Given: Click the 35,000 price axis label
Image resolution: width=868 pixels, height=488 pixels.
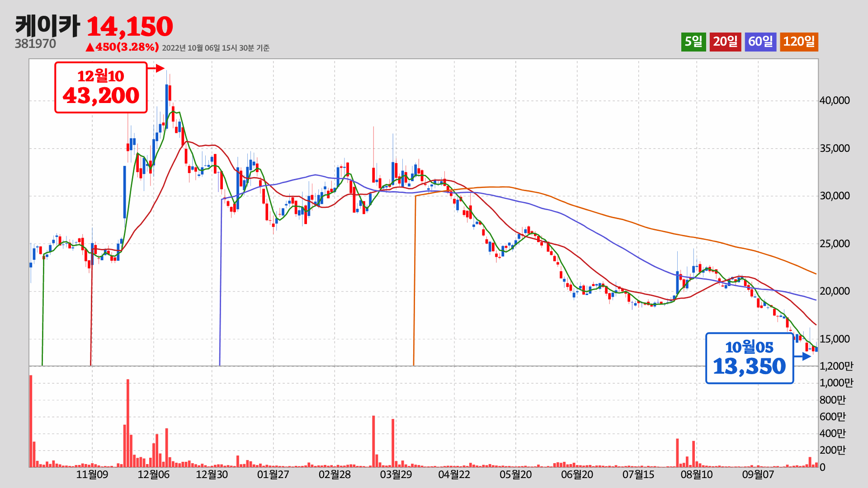Looking at the screenshot, I should (835, 148).
